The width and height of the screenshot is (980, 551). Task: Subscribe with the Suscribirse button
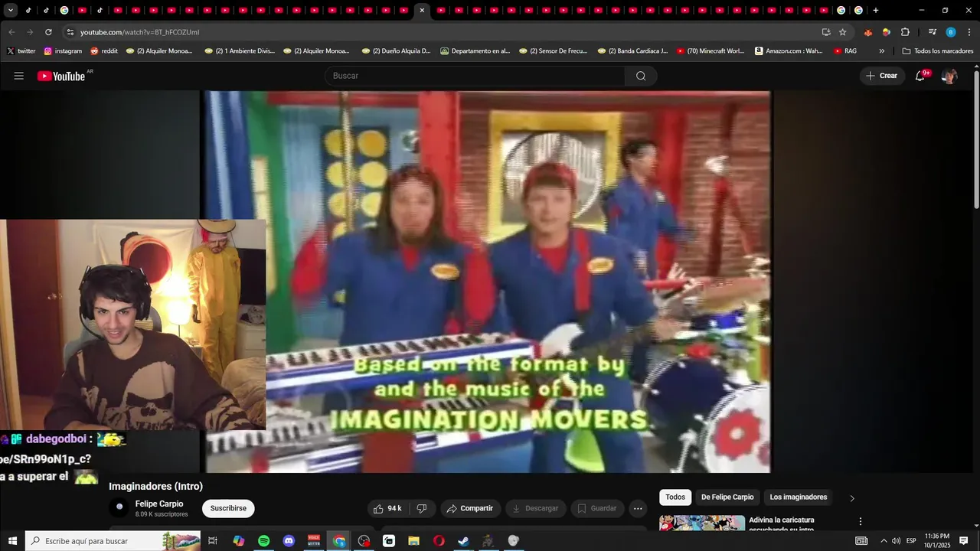point(228,508)
